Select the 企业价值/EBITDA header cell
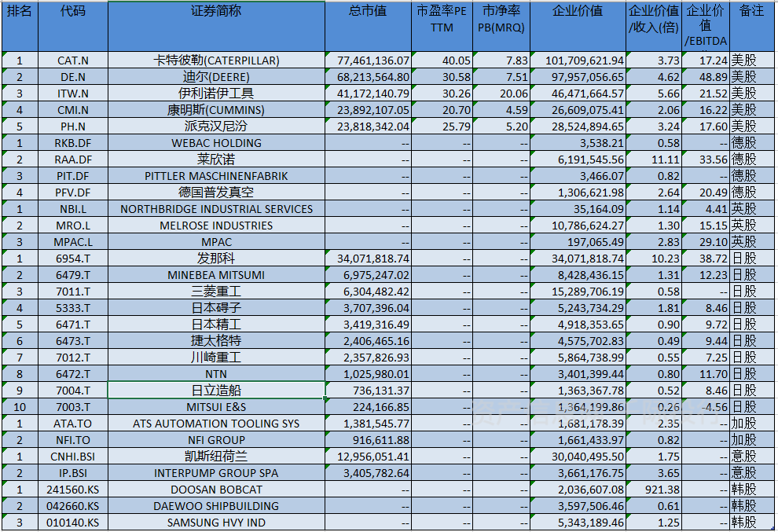778x532 pixels. click(706, 26)
